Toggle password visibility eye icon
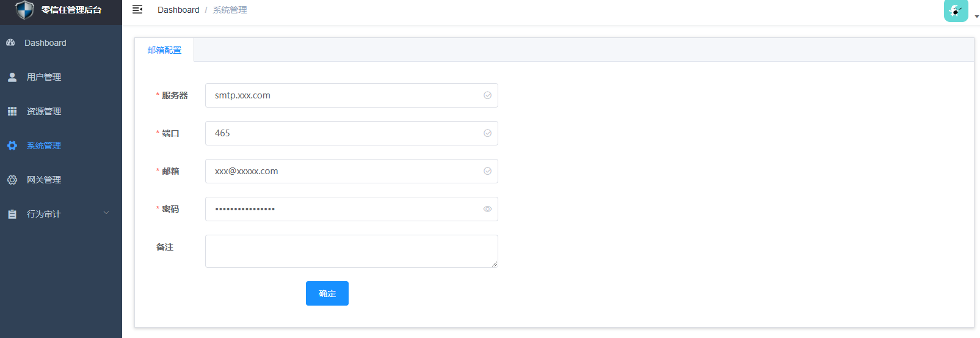The width and height of the screenshot is (980, 338). point(487,209)
